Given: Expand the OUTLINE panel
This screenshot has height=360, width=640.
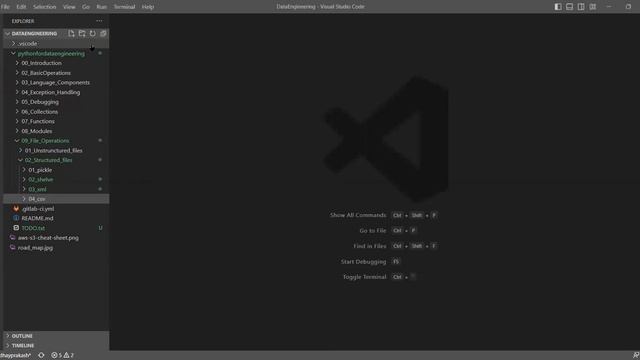Looking at the screenshot, I should 56,336.
